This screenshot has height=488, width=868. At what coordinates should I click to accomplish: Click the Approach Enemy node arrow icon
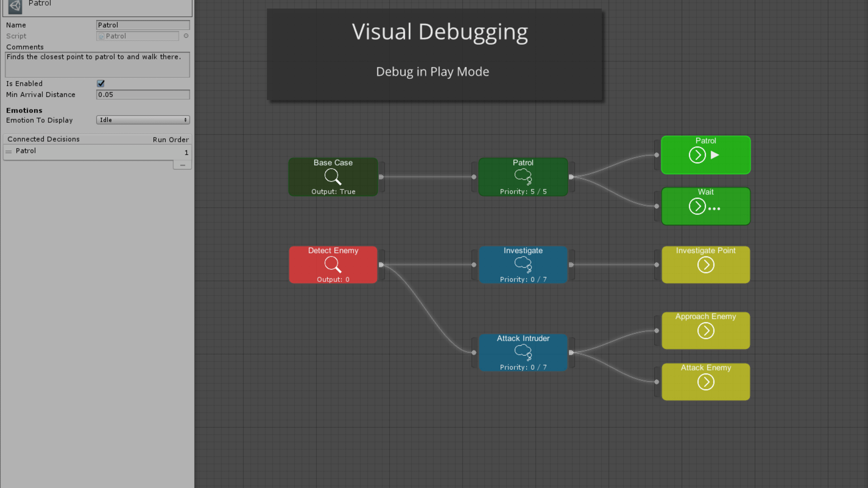[706, 331]
